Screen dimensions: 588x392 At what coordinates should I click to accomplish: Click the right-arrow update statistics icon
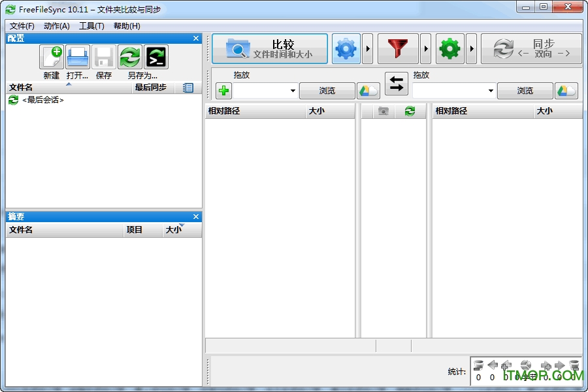coord(559,365)
